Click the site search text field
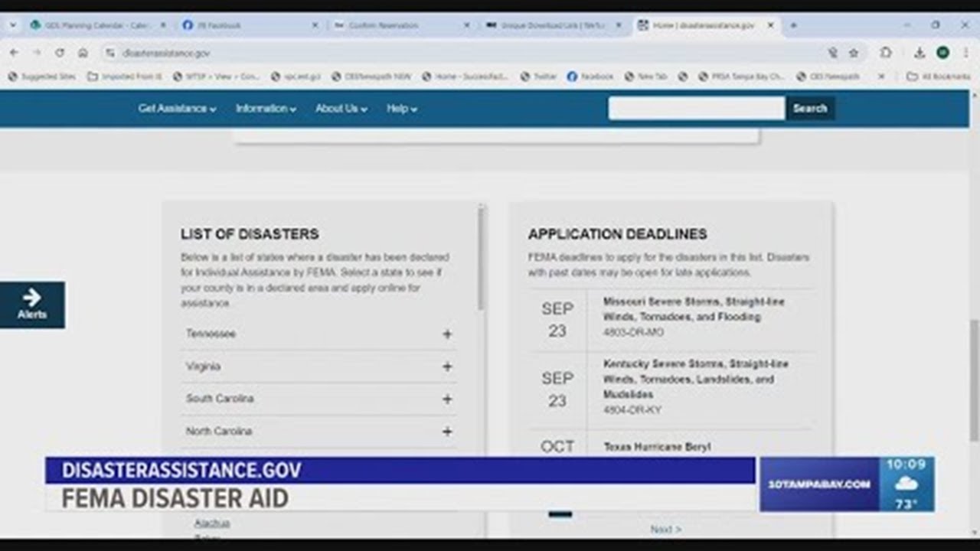This screenshot has width=980, height=551. [697, 108]
